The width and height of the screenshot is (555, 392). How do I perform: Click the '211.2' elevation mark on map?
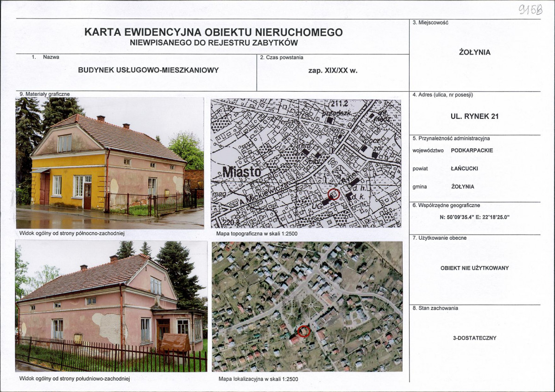click(x=339, y=104)
